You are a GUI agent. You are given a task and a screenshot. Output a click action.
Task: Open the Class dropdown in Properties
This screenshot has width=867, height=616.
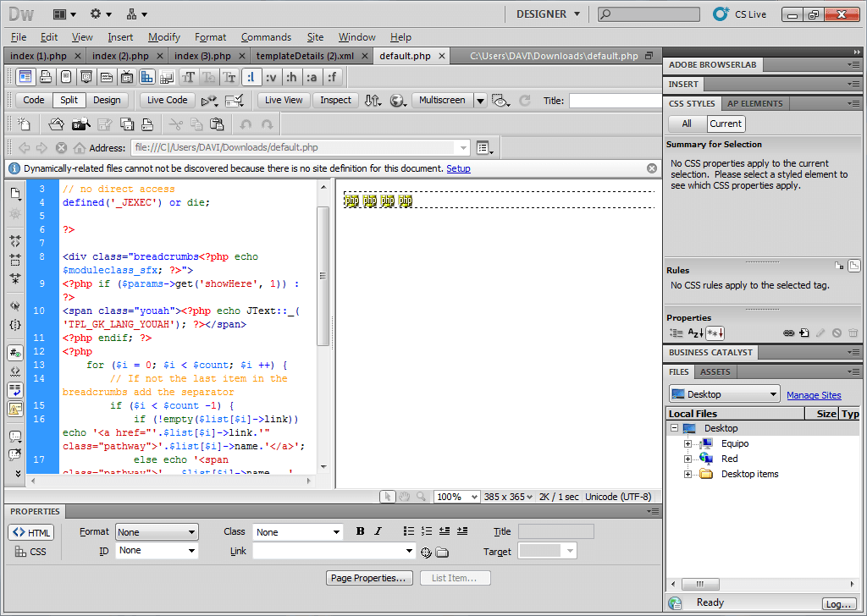[x=298, y=532]
